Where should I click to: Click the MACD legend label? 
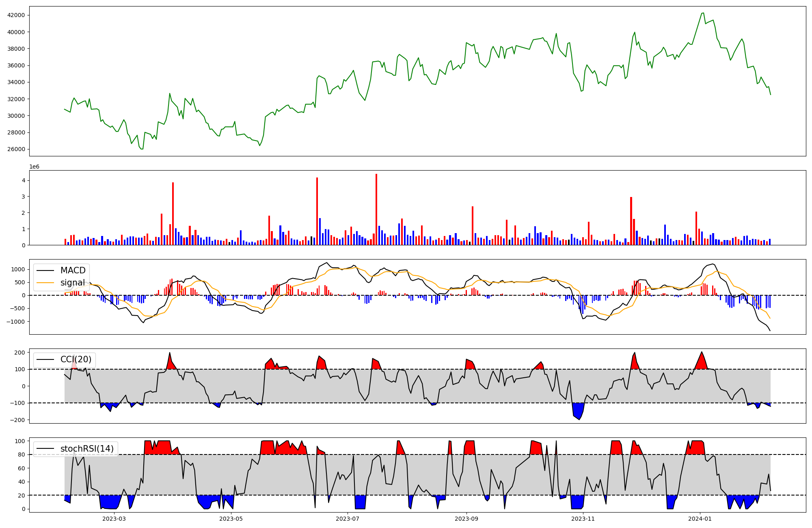(x=73, y=270)
